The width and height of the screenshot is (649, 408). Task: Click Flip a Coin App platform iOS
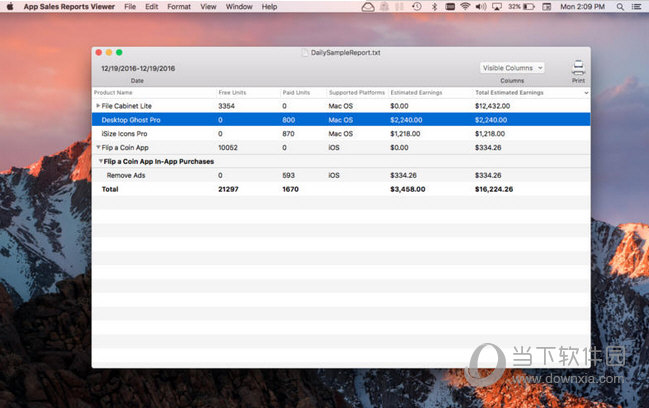coord(334,147)
